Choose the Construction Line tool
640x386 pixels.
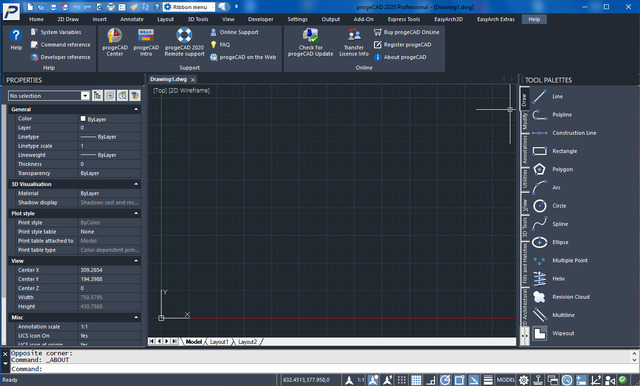[564, 133]
